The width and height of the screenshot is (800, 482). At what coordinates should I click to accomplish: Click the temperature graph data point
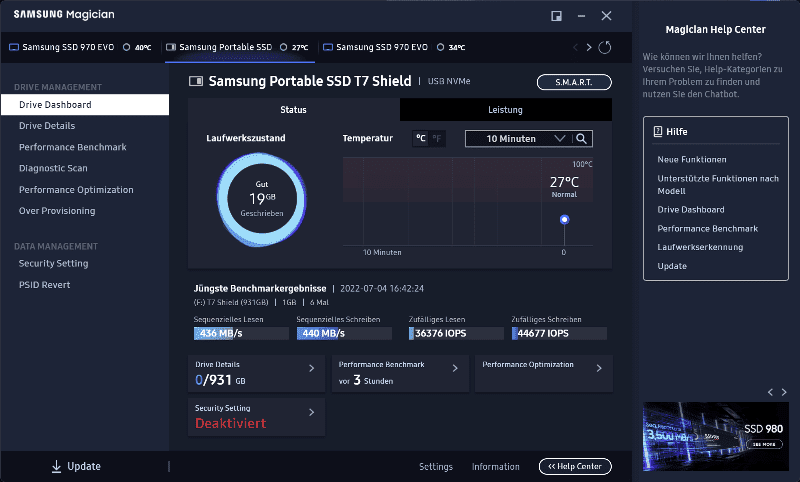pyautogui.click(x=564, y=219)
